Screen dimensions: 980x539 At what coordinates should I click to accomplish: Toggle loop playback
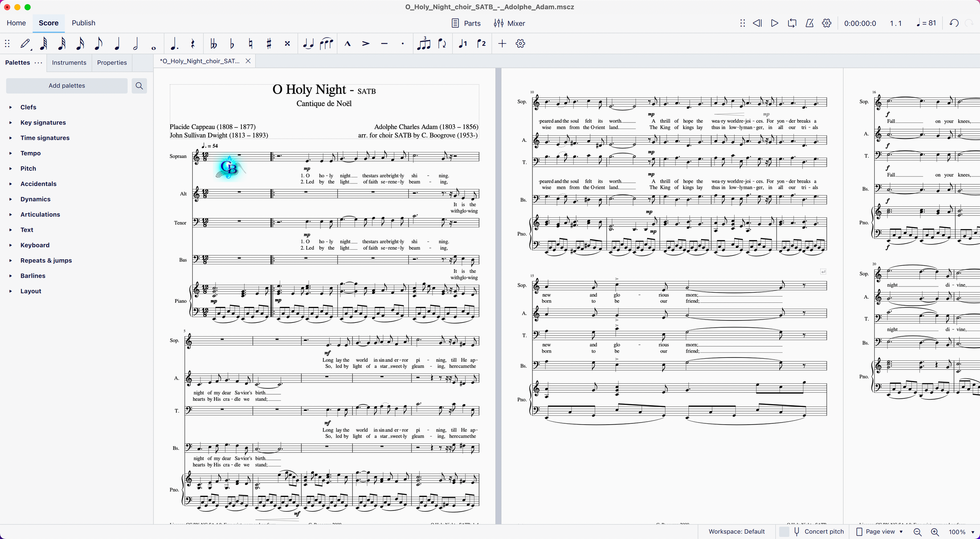[792, 23]
